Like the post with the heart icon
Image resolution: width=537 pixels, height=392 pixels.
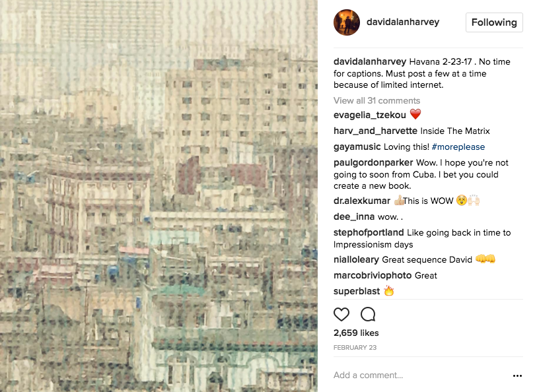click(341, 314)
